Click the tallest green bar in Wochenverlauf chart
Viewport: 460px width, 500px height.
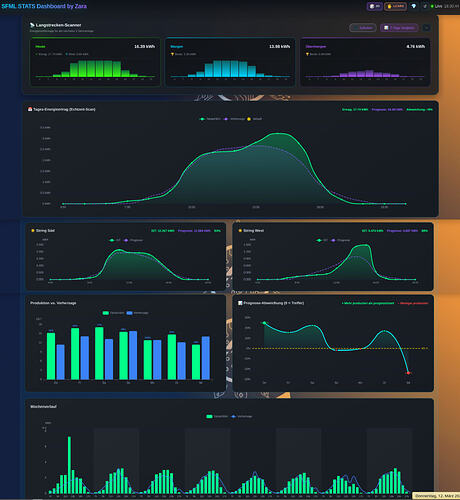pyautogui.click(x=69, y=465)
